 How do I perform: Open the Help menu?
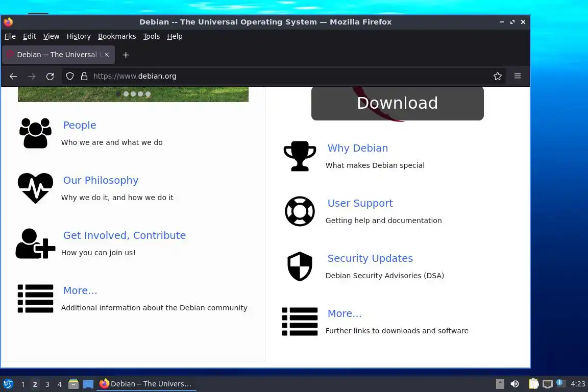(x=175, y=36)
